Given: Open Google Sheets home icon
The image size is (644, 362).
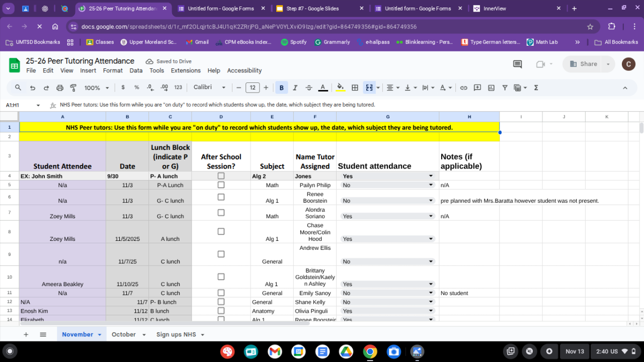Looking at the screenshot, I should (x=15, y=65).
